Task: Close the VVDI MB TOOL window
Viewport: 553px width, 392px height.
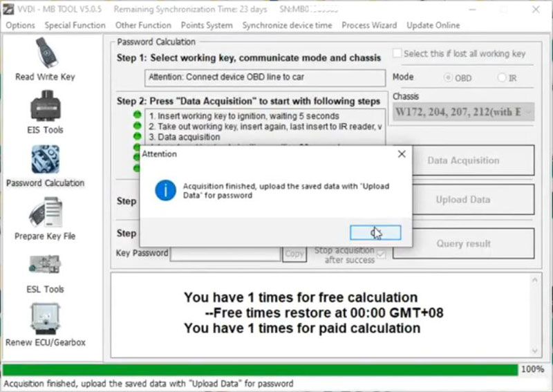Action: click(x=536, y=10)
